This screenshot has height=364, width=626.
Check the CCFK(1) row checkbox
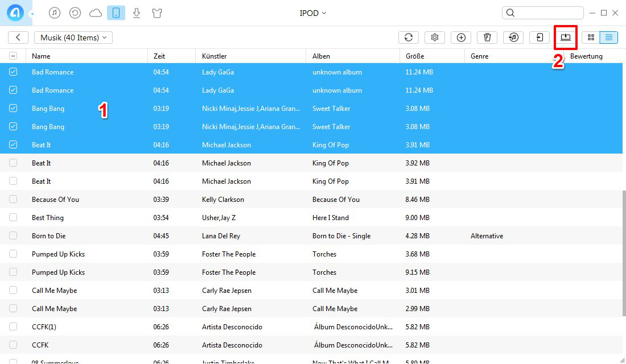pyautogui.click(x=13, y=326)
